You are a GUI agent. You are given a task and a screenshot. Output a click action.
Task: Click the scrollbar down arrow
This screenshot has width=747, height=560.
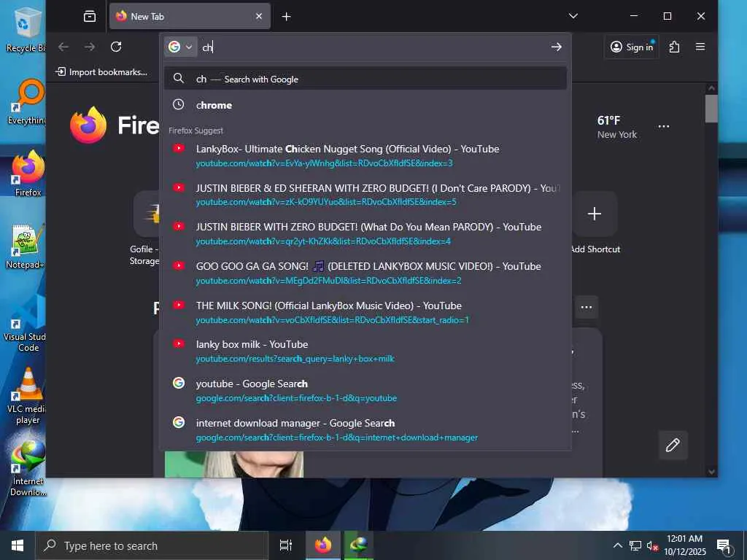click(x=711, y=472)
